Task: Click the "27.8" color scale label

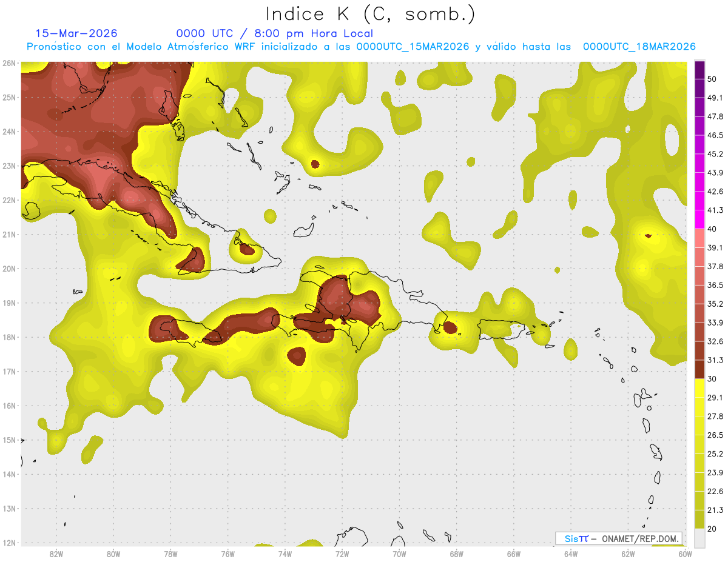Action: point(715,416)
